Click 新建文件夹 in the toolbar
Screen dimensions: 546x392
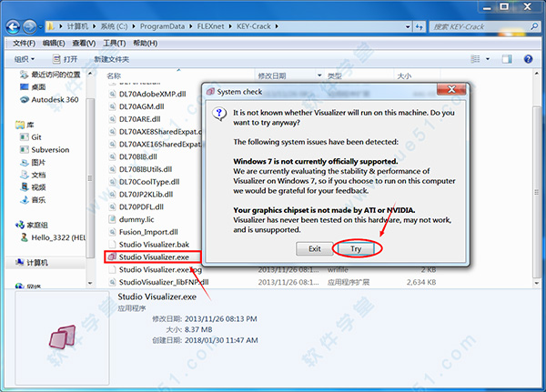111,59
